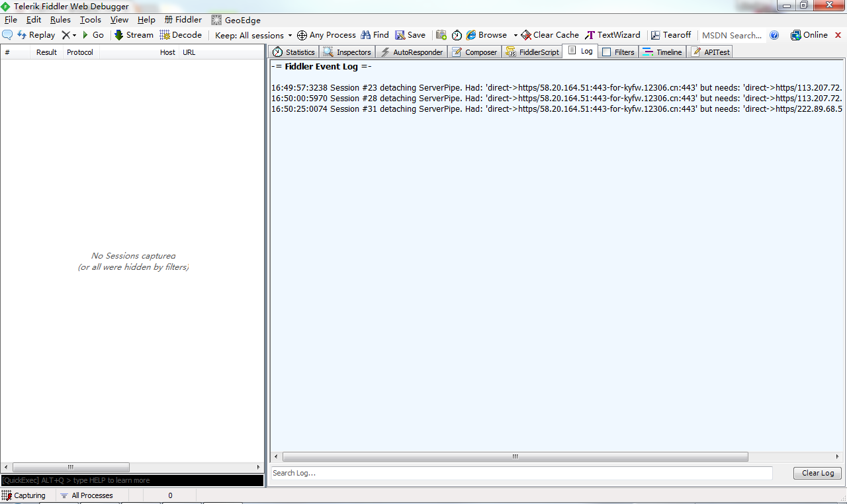The width and height of the screenshot is (847, 504).
Task: Close the toolbar with red X
Action: pyautogui.click(x=838, y=35)
